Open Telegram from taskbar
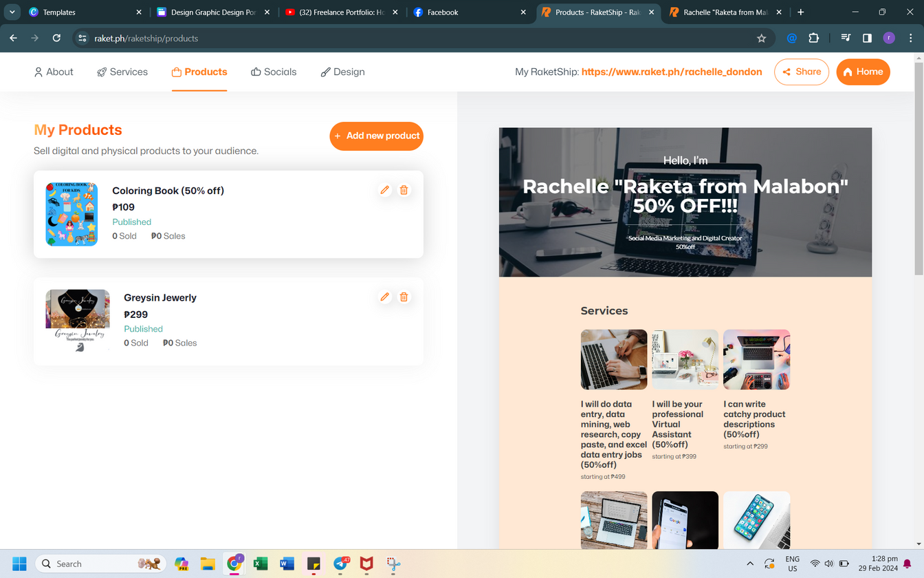 tap(340, 564)
